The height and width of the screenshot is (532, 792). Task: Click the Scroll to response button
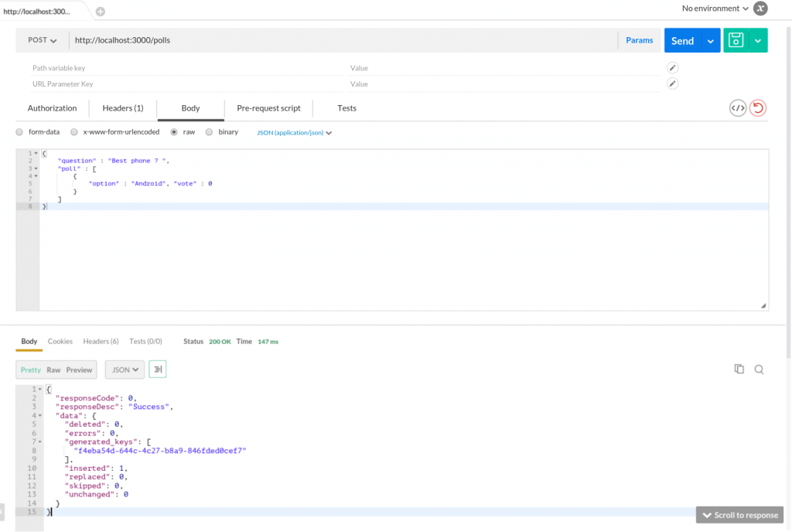739,515
